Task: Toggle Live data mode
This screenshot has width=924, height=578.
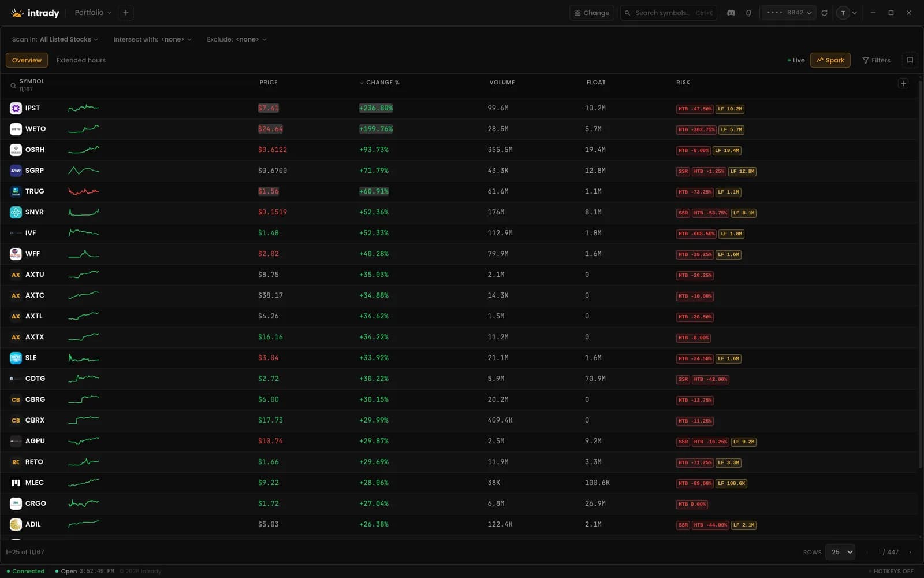Action: point(796,60)
